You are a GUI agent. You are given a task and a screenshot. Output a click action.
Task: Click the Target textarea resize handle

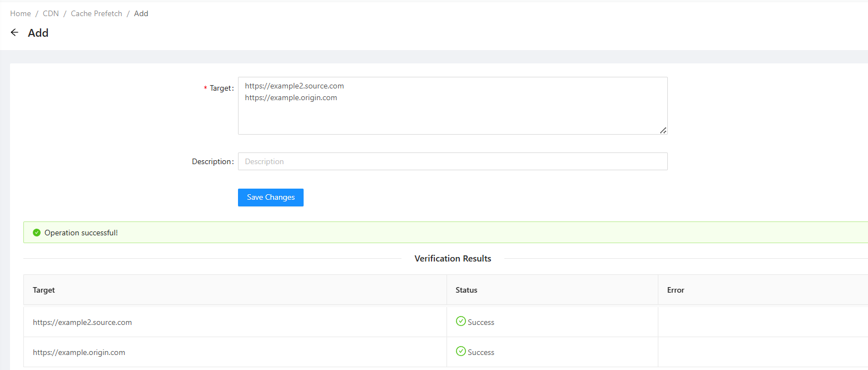pos(663,130)
